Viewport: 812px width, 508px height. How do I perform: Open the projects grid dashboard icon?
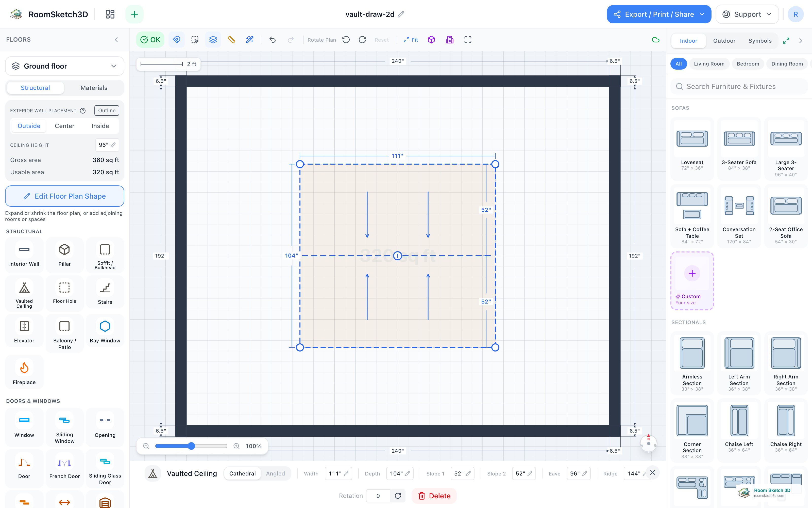110,14
